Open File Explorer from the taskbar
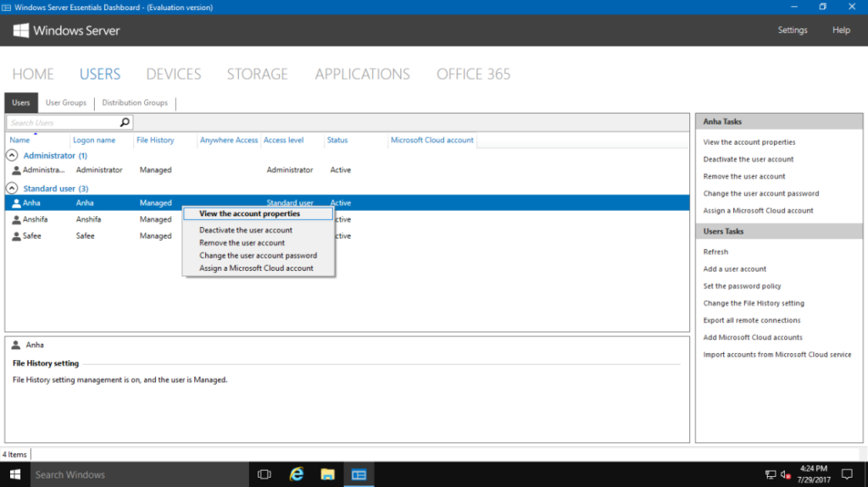868x487 pixels. point(328,474)
